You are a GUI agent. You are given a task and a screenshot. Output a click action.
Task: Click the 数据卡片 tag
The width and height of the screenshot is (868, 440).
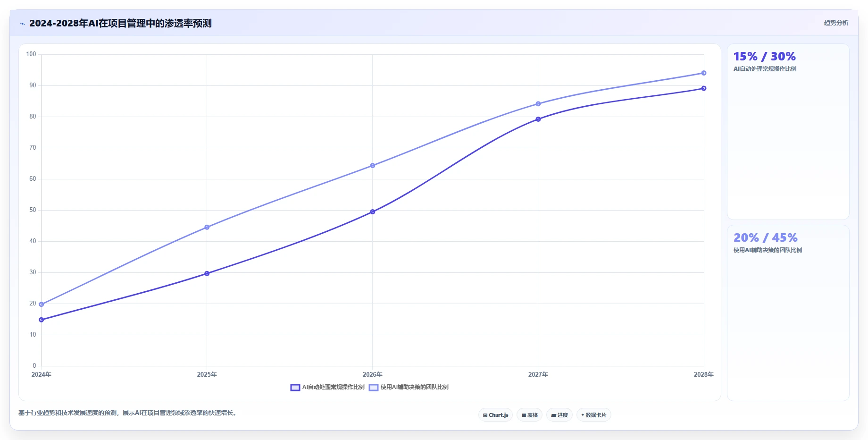click(593, 415)
